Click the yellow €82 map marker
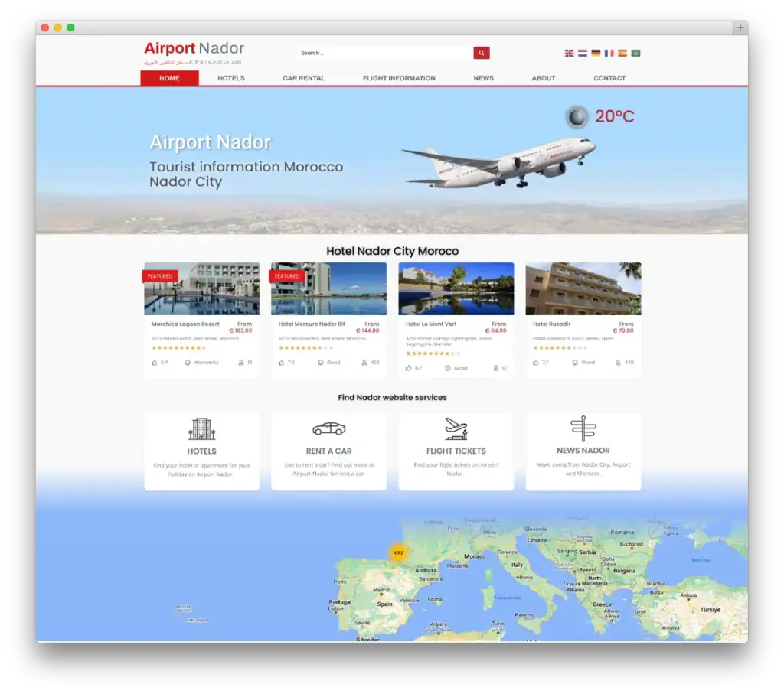Screen dimensions: 784x694 tap(398, 552)
